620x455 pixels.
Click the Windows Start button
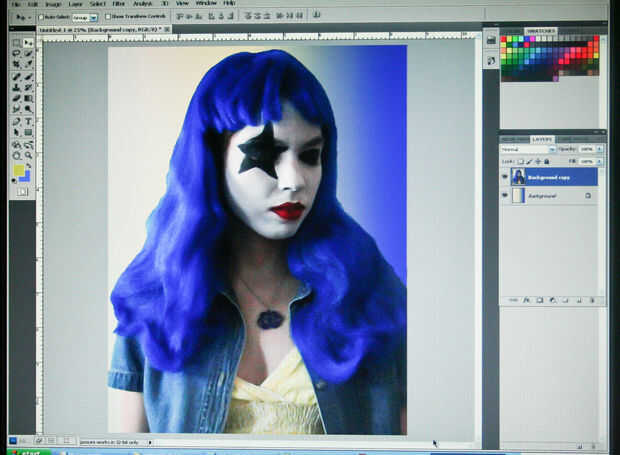[28, 452]
